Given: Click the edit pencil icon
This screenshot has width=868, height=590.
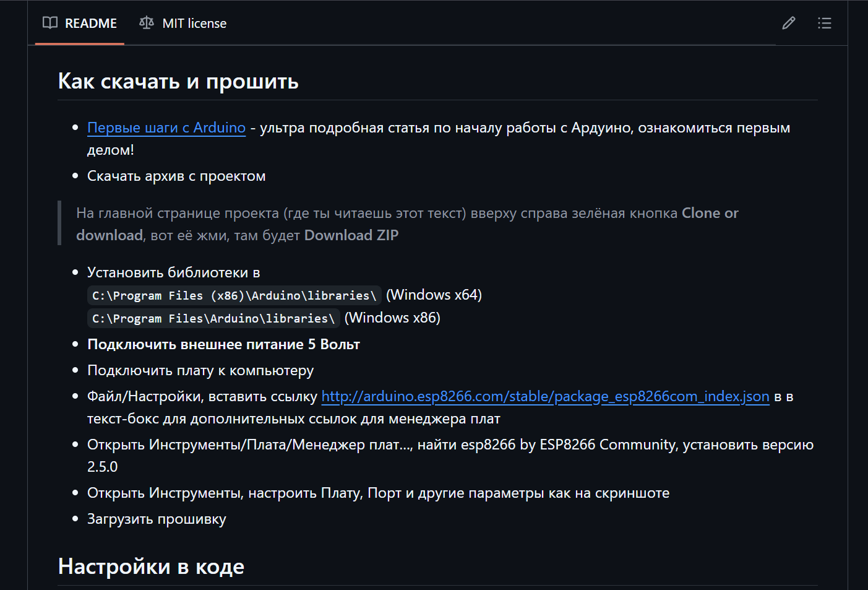Looking at the screenshot, I should 788,24.
